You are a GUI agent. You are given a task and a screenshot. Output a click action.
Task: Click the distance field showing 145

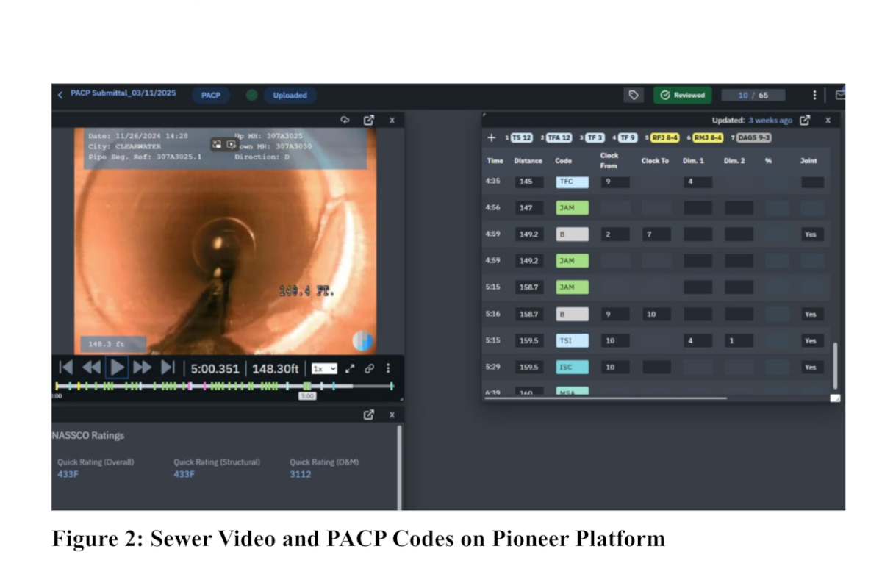coord(529,182)
